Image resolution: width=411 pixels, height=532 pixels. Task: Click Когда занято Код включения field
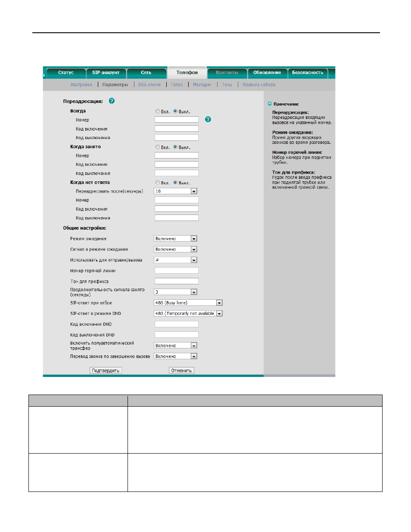coord(177,165)
